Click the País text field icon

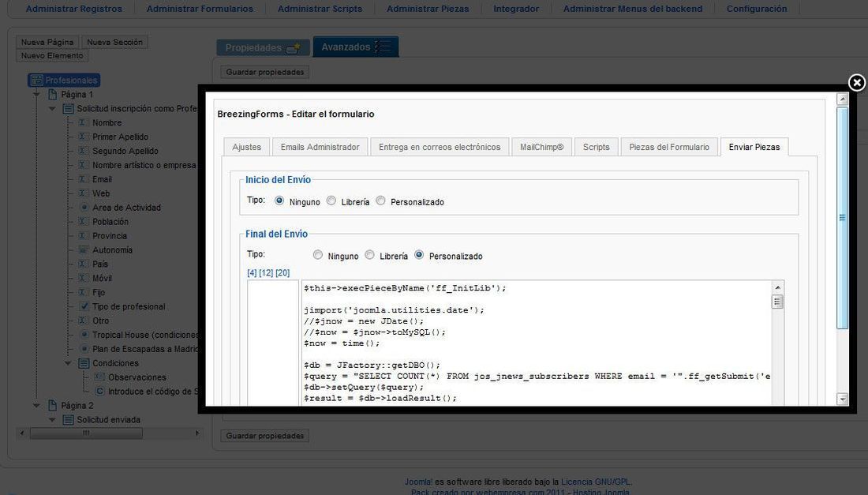pyautogui.click(x=83, y=264)
